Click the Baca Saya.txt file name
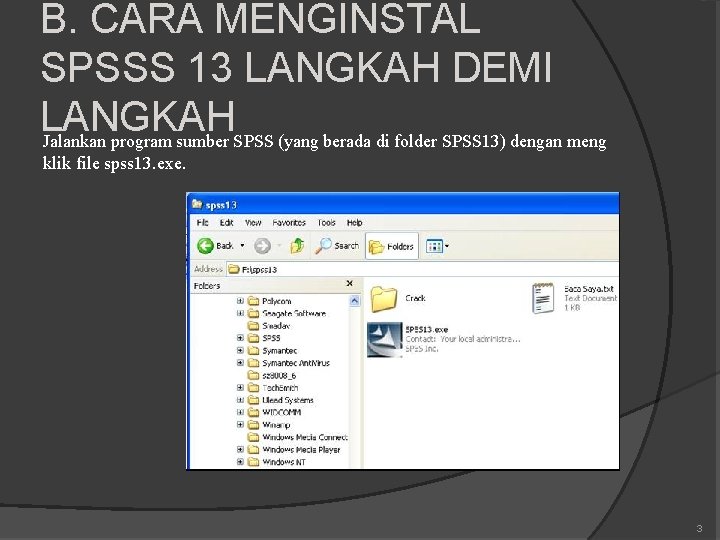Screen dimensions: 720x540 (589, 289)
